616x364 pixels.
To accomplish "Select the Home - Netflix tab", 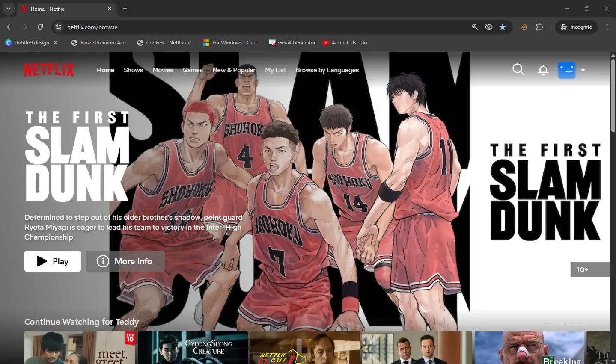I will pyautogui.click(x=66, y=9).
